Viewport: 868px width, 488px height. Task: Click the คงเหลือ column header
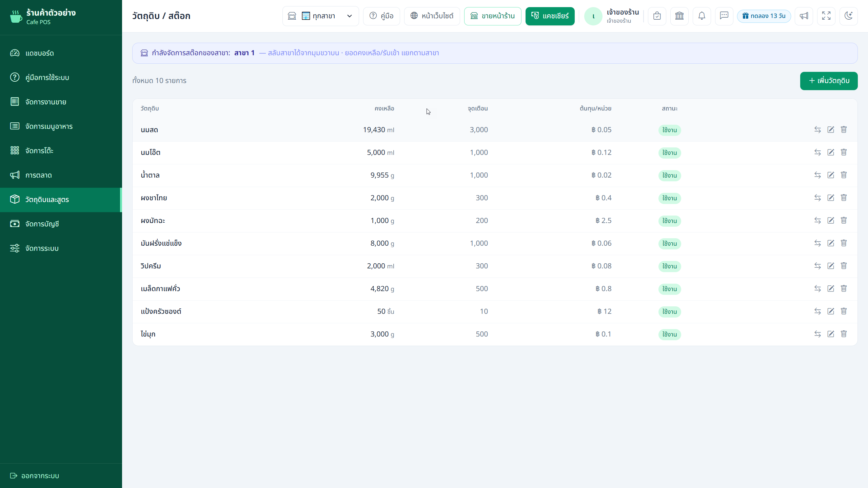[384, 108]
